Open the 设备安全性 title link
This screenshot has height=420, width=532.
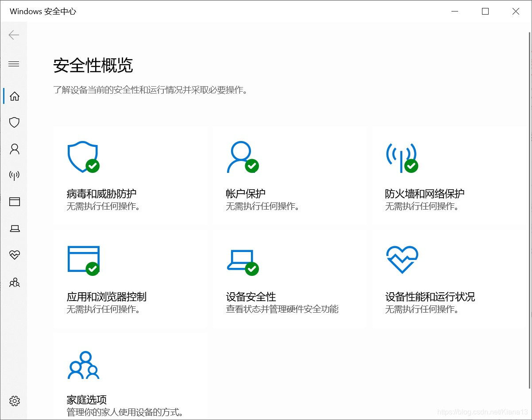tap(251, 297)
